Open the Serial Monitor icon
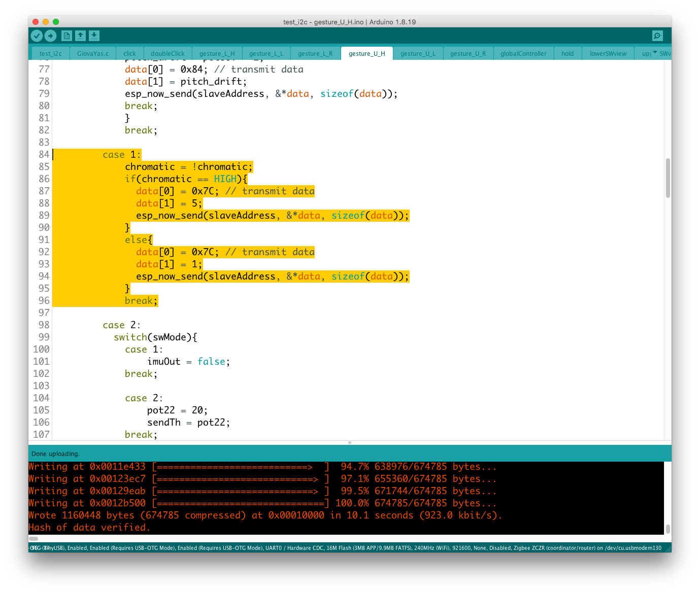 point(657,36)
